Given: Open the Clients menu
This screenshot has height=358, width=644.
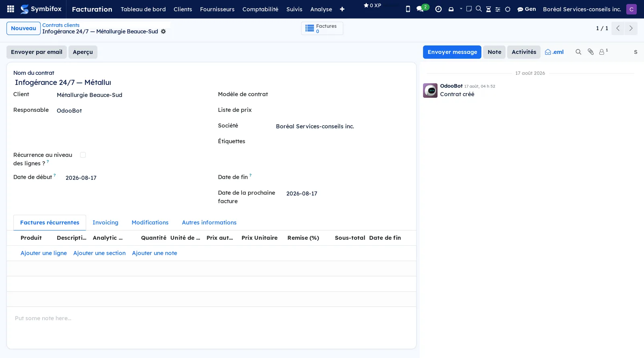Looking at the screenshot, I should click(183, 9).
